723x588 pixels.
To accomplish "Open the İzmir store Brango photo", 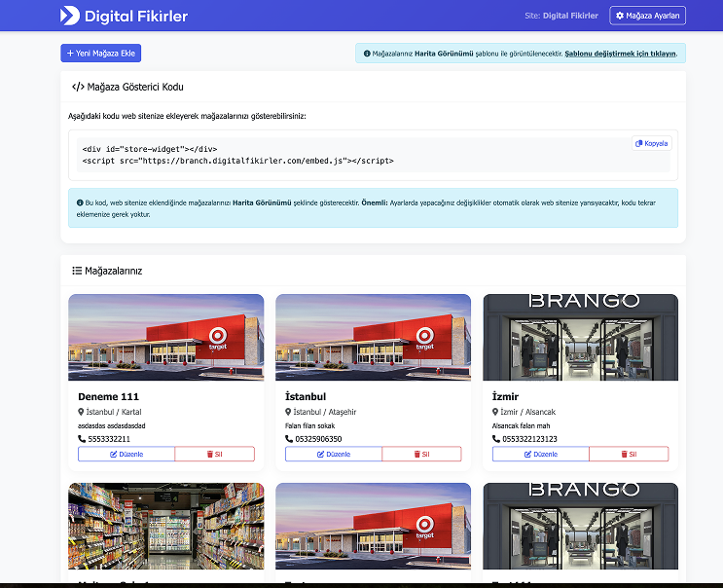I will click(581, 337).
